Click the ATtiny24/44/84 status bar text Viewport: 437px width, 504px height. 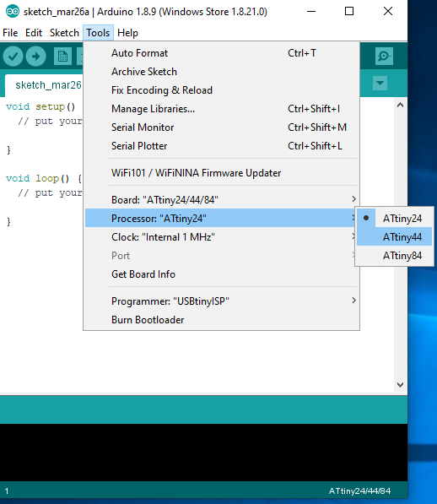coord(359,491)
